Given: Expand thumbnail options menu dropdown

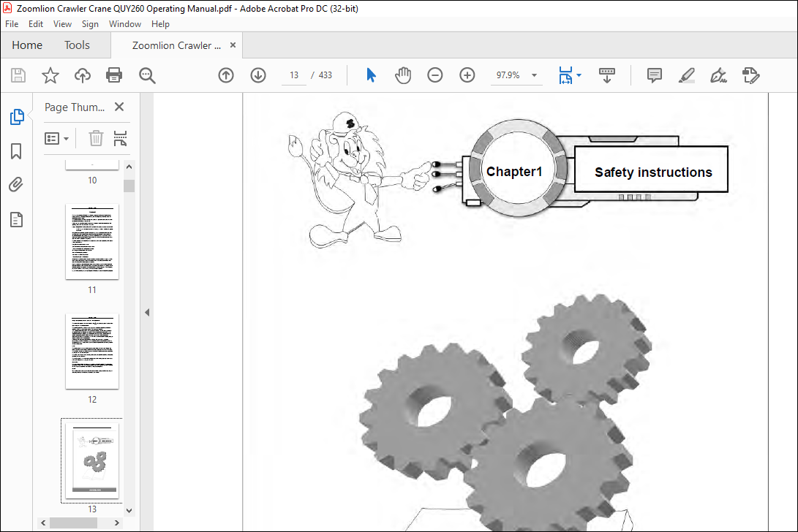Looking at the screenshot, I should tap(57, 138).
